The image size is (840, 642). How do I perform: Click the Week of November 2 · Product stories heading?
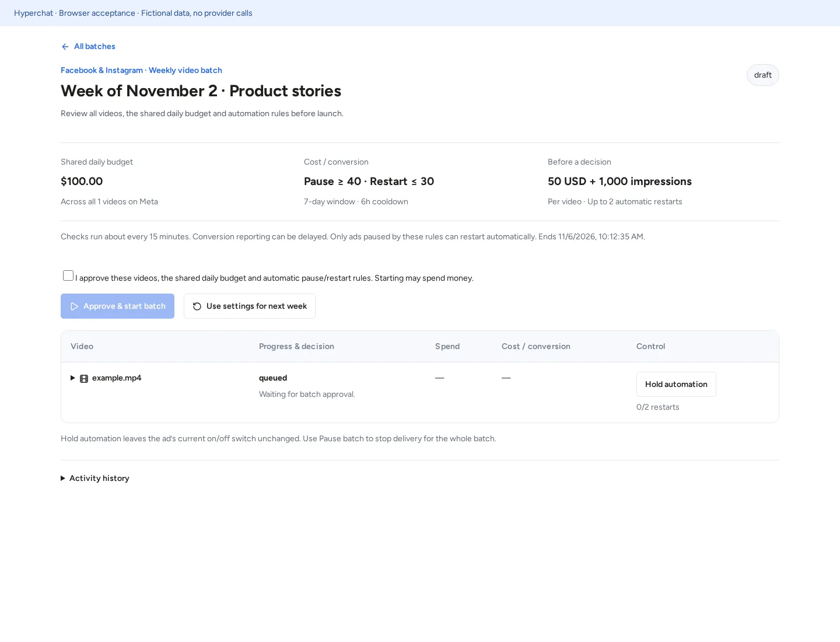click(x=201, y=91)
